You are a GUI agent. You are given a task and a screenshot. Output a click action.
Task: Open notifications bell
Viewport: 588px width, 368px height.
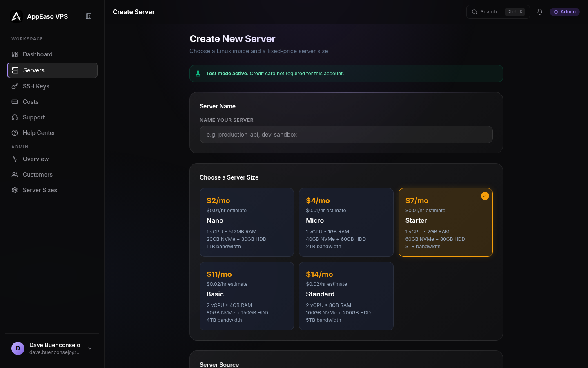540,12
